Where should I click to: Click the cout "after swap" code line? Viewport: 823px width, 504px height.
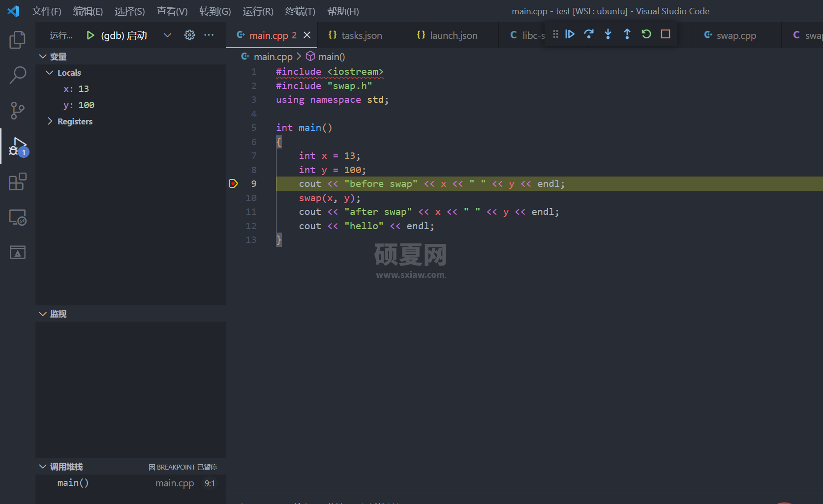429,211
